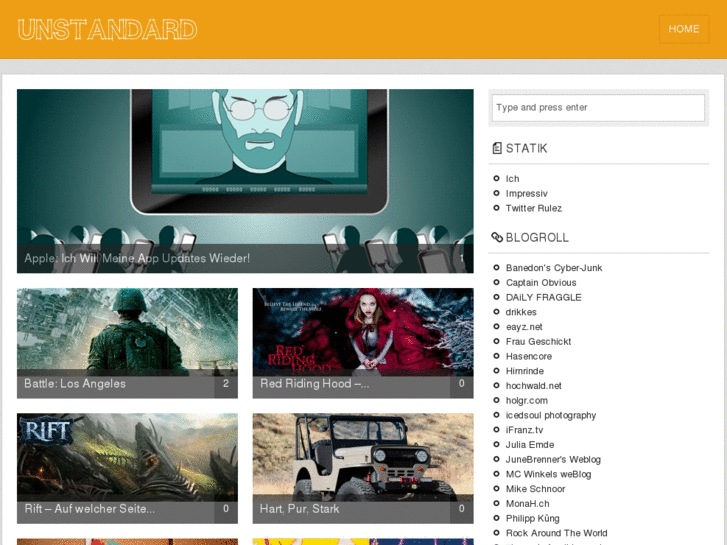
Task: Click 'Apple: Ich Will Meine App Updates Wieder!' title
Action: pyautogui.click(x=137, y=258)
